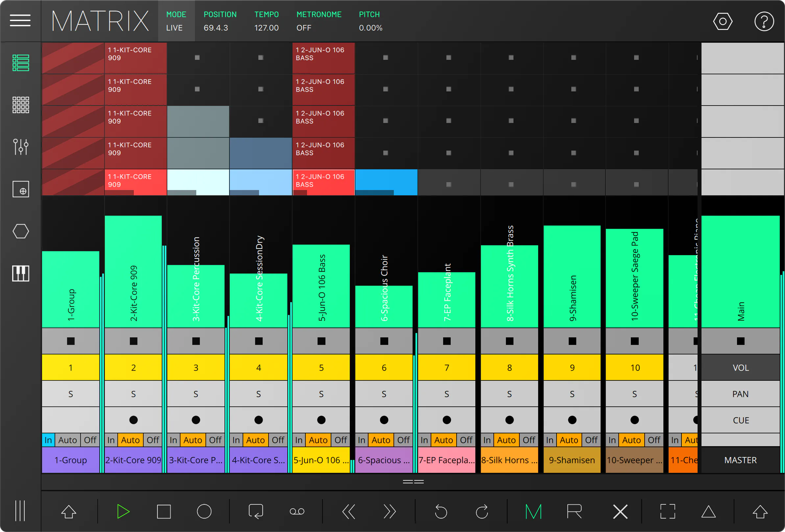Click the undo arrow icon

click(x=440, y=511)
